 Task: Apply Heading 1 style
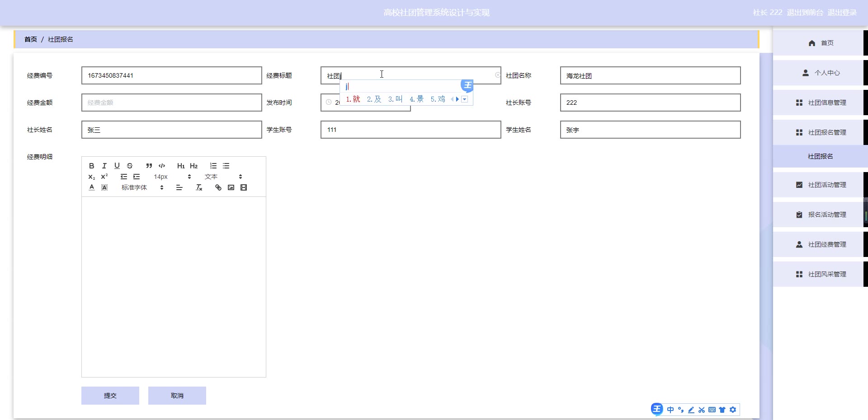(x=181, y=166)
